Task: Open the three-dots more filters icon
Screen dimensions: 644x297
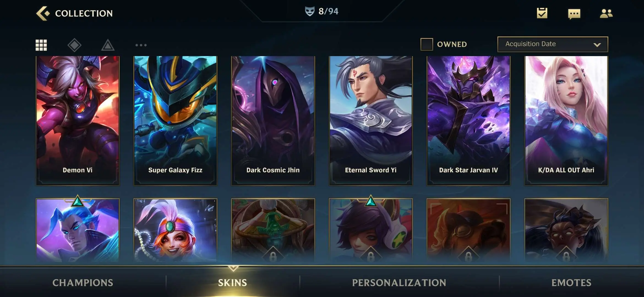Action: 141,45
